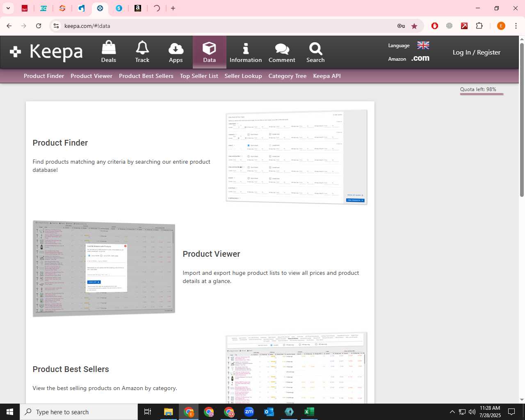The image size is (525, 420).
Task: Open the red Opera-style extension icon
Action: pos(435,26)
